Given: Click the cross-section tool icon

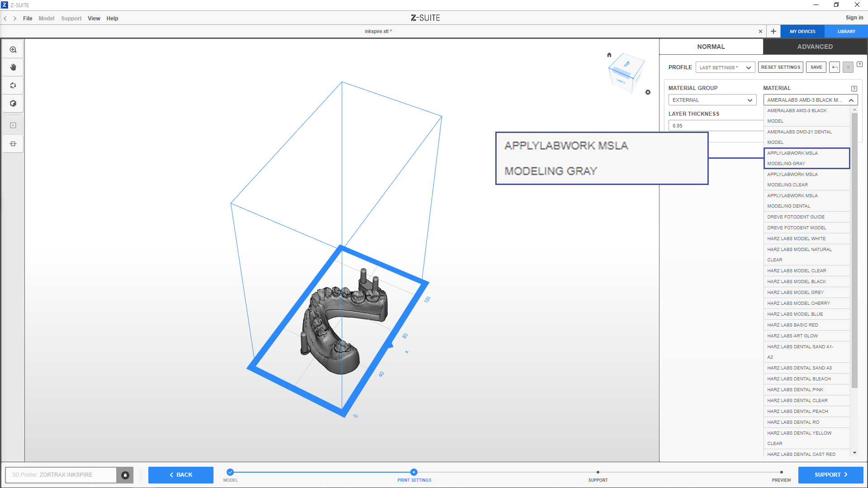Looking at the screenshot, I should coord(13,144).
